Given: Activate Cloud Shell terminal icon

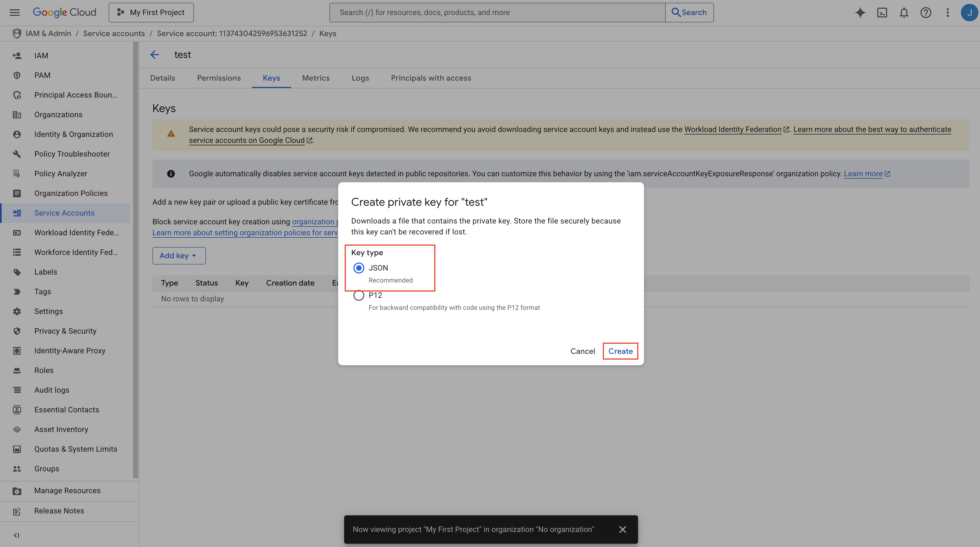Looking at the screenshot, I should [x=882, y=13].
